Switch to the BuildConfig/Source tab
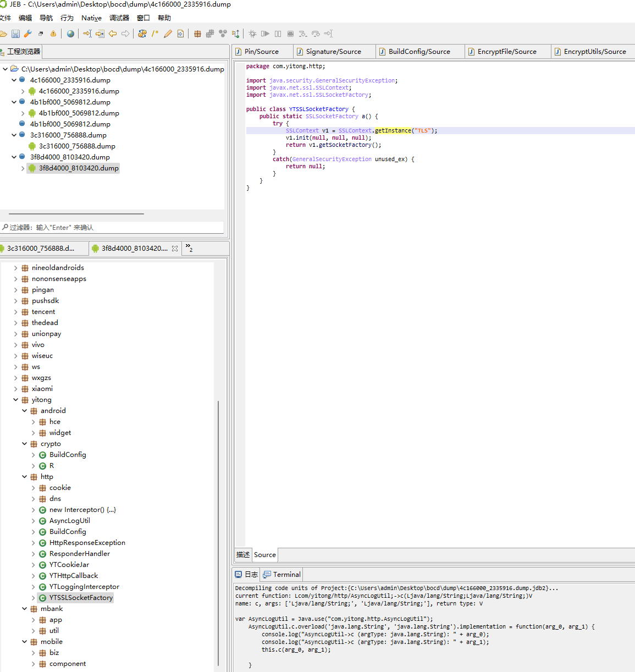Screen dimensions: 635x672 tap(419, 52)
